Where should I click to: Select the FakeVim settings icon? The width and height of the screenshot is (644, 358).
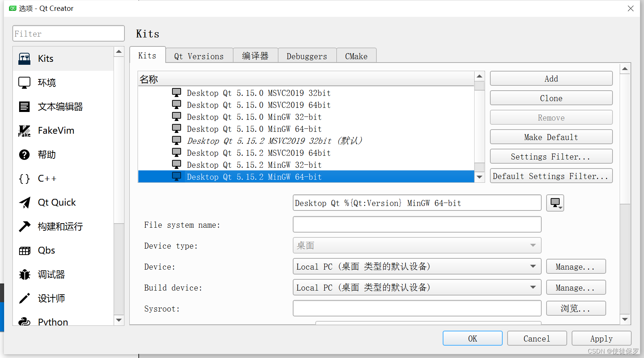click(x=55, y=130)
